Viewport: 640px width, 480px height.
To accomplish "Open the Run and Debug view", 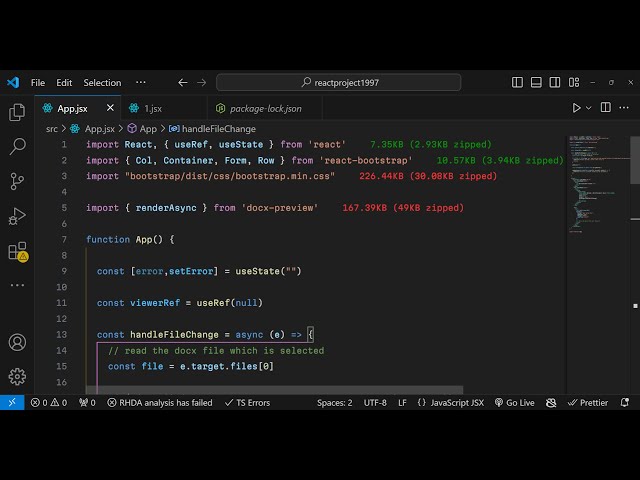I will [x=17, y=215].
